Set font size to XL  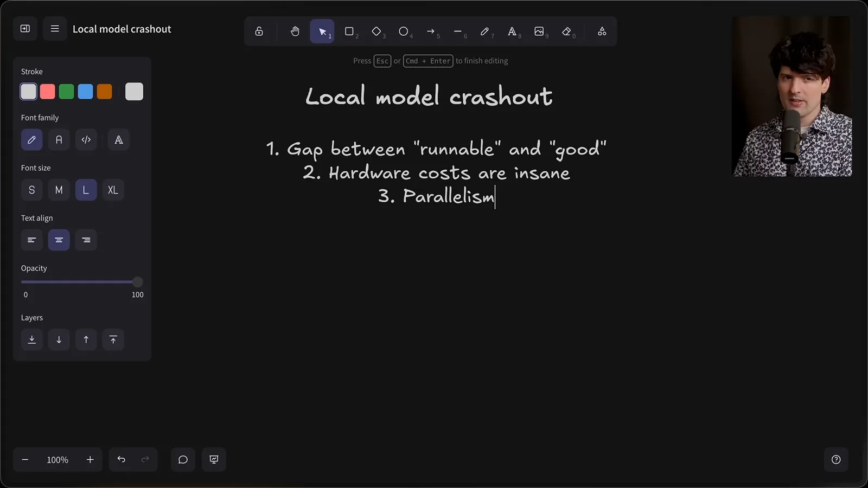tap(113, 190)
